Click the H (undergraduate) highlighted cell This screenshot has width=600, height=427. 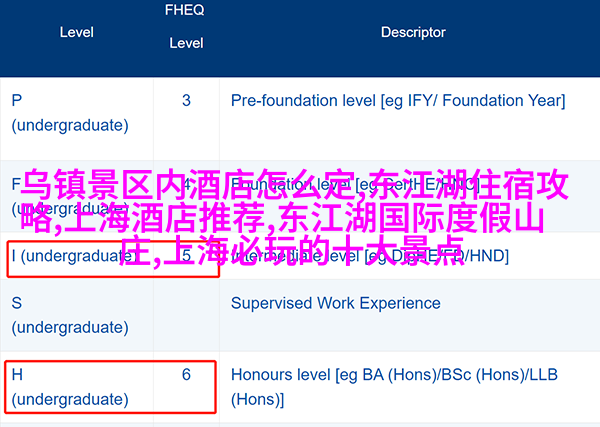[x=111, y=387]
